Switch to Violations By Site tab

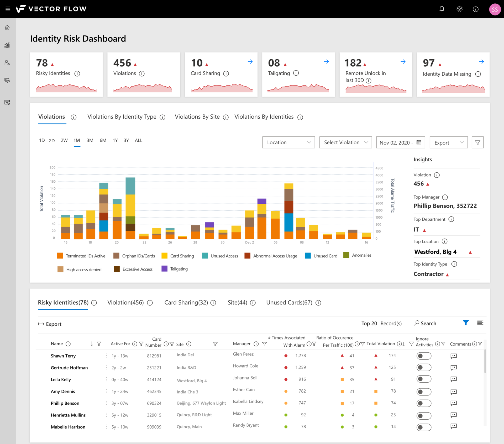197,117
